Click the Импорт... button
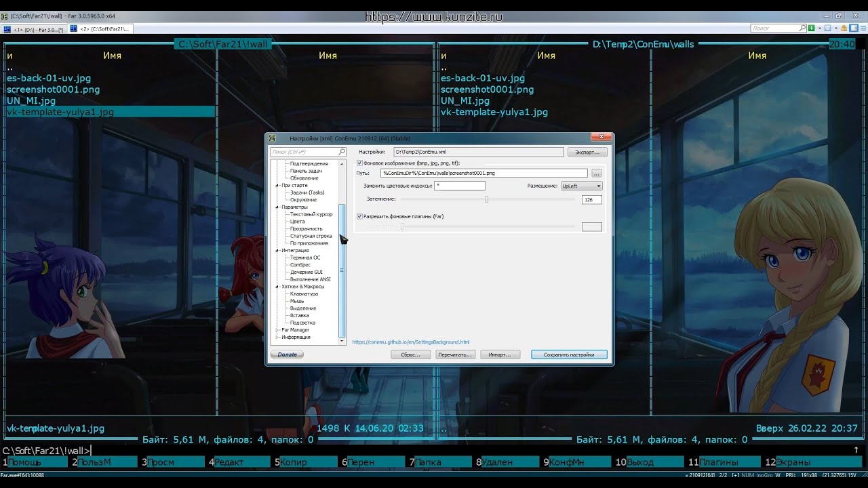 point(500,354)
